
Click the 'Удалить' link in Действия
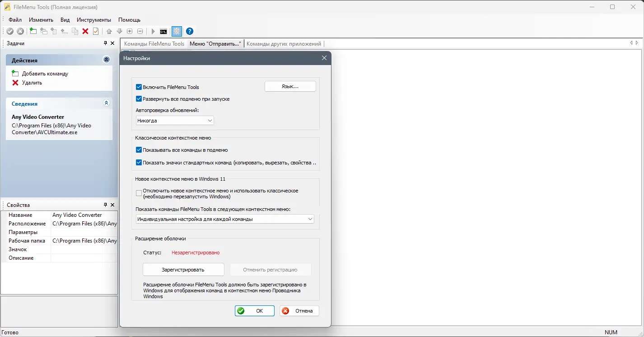pos(32,83)
